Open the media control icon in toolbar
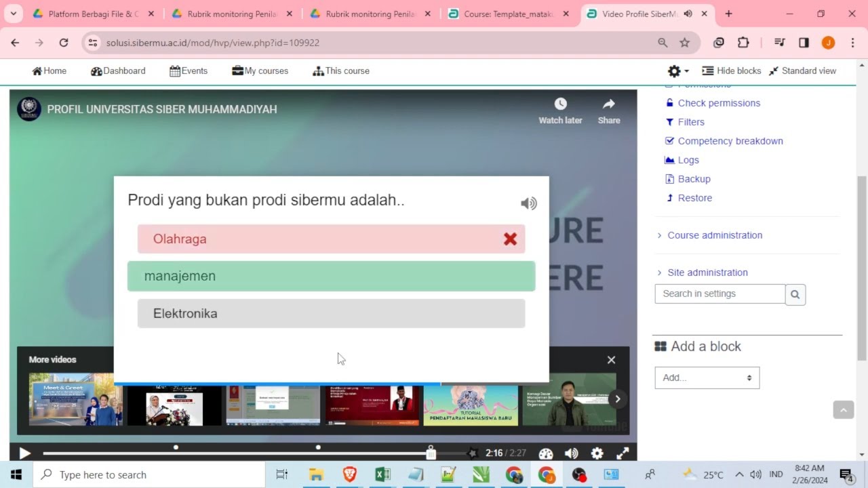This screenshot has height=488, width=868. pyautogui.click(x=779, y=43)
